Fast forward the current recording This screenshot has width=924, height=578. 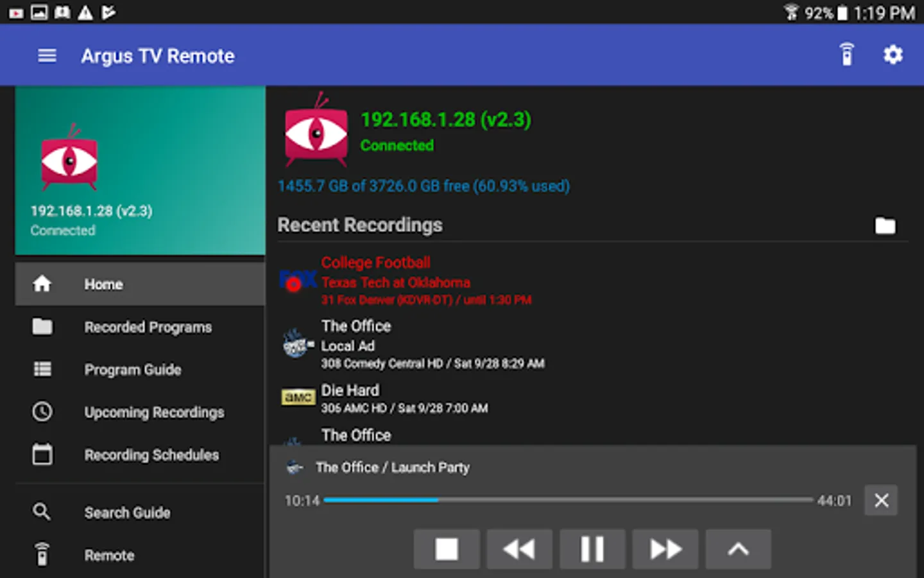pos(665,549)
